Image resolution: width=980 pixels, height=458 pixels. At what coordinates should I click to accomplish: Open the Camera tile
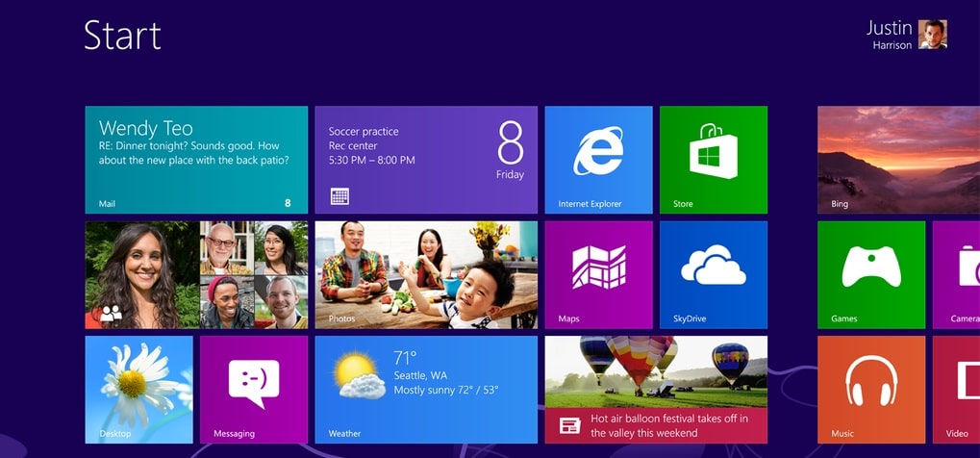click(x=956, y=274)
